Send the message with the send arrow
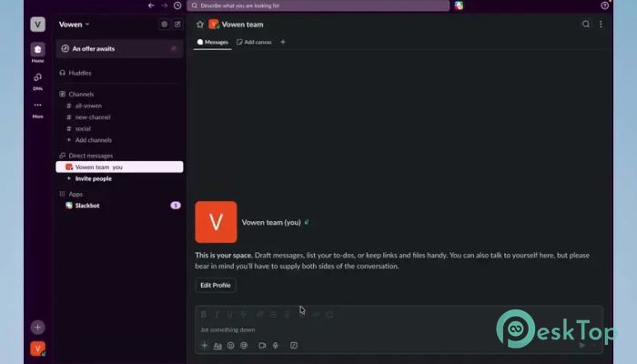 [582, 345]
